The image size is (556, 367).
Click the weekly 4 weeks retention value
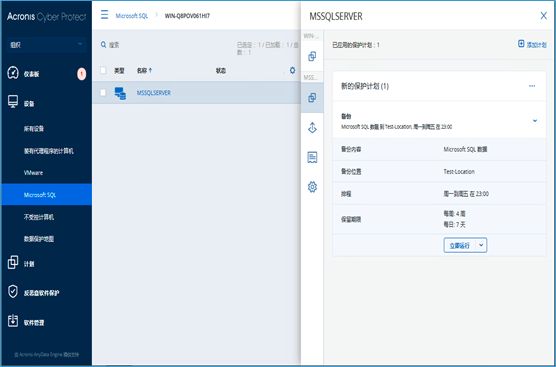(454, 214)
